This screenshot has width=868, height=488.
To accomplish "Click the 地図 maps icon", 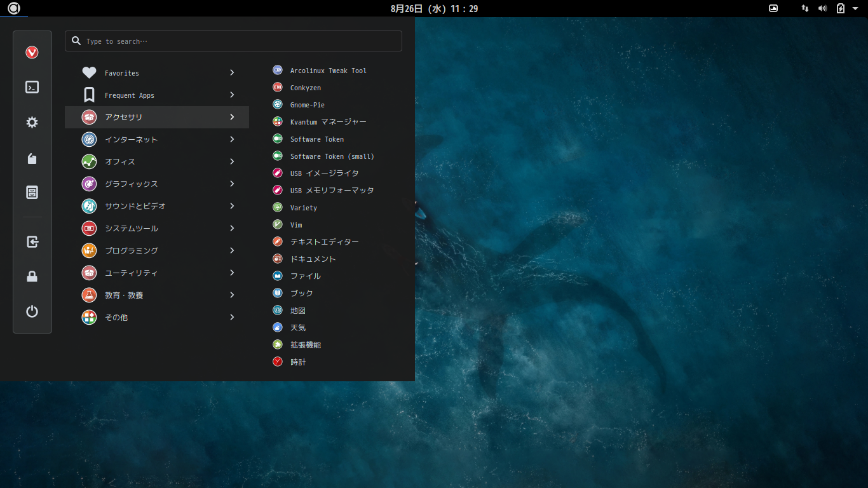I will click(x=278, y=311).
